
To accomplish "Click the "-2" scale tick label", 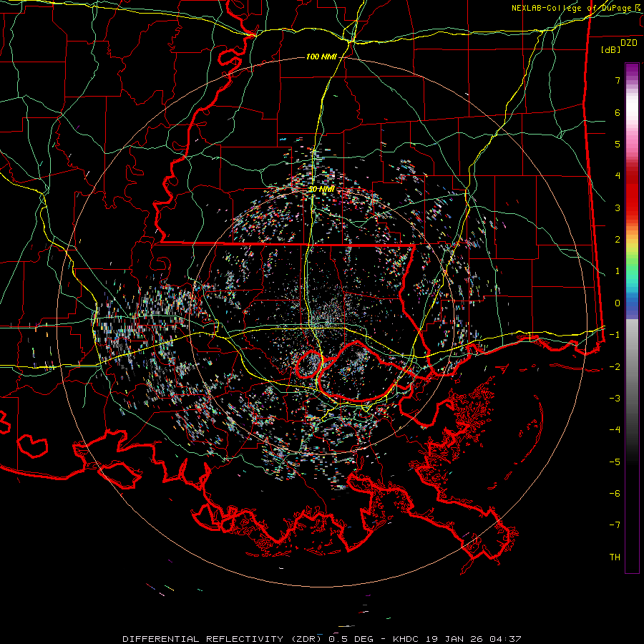I will tap(615, 367).
